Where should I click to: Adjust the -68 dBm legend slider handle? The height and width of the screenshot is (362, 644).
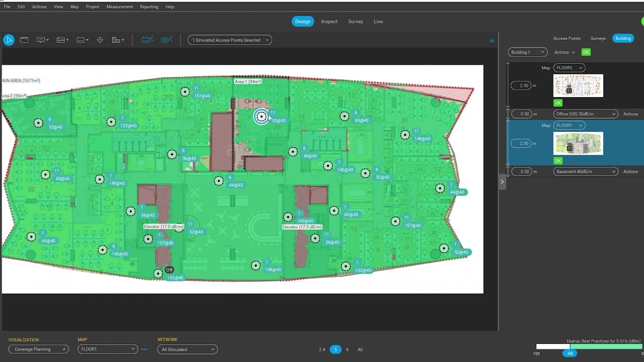570,353
